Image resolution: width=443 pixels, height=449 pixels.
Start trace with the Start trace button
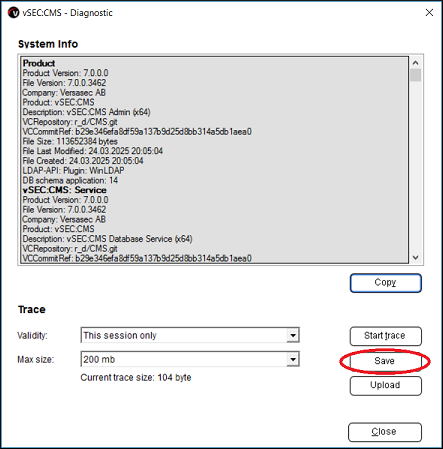pyautogui.click(x=386, y=336)
